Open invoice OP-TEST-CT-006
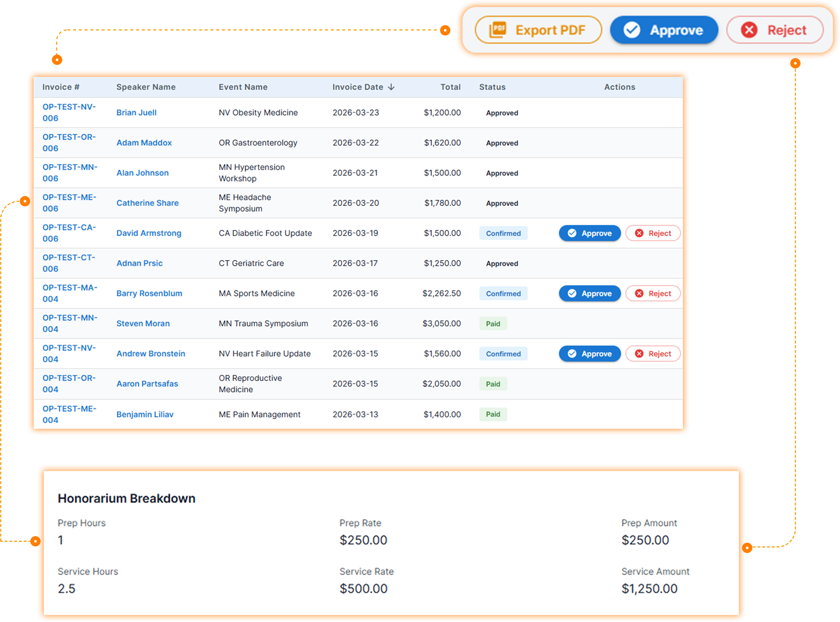840x622 pixels. click(69, 263)
